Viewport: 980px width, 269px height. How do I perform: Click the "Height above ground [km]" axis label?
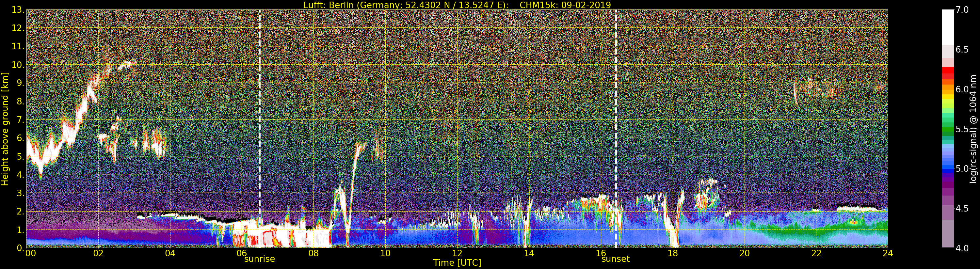tap(5, 129)
